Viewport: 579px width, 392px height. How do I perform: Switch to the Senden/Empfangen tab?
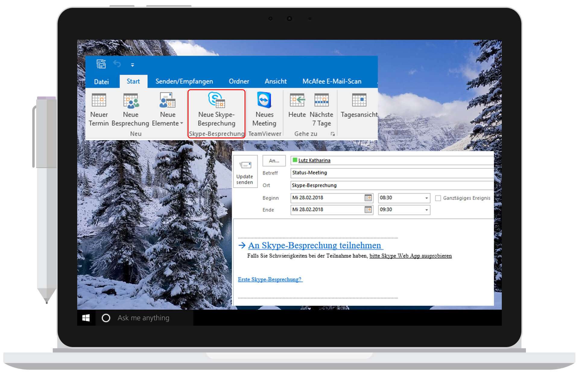[184, 81]
